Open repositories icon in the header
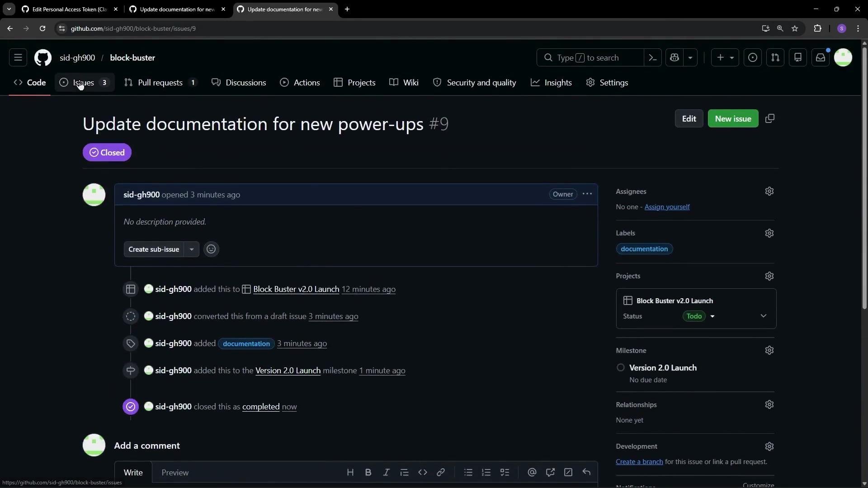The image size is (868, 488). point(798,57)
